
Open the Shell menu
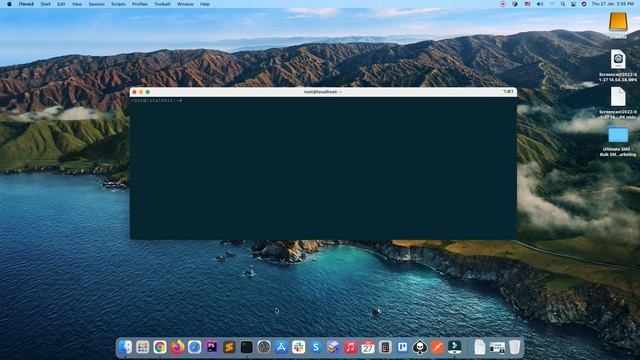click(x=46, y=4)
